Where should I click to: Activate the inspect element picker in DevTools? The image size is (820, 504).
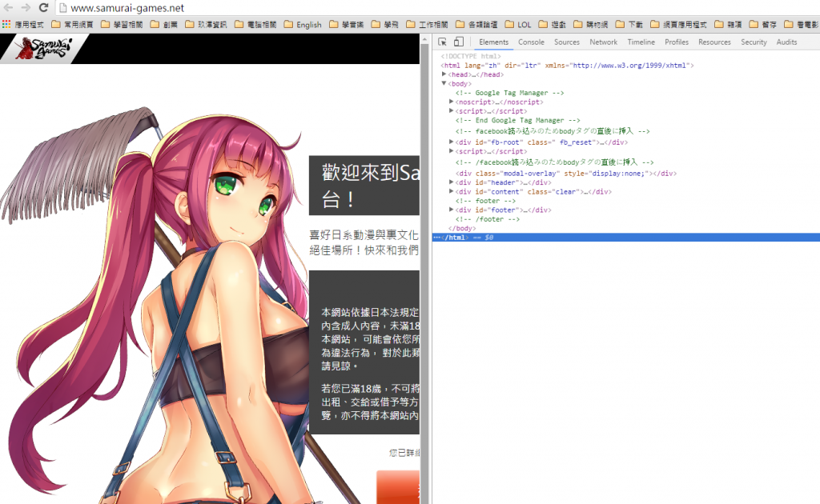(x=442, y=42)
